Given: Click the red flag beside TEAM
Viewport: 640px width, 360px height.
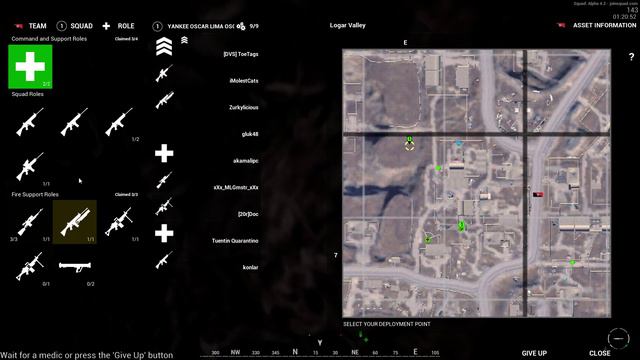Looking at the screenshot, I should 19,26.
